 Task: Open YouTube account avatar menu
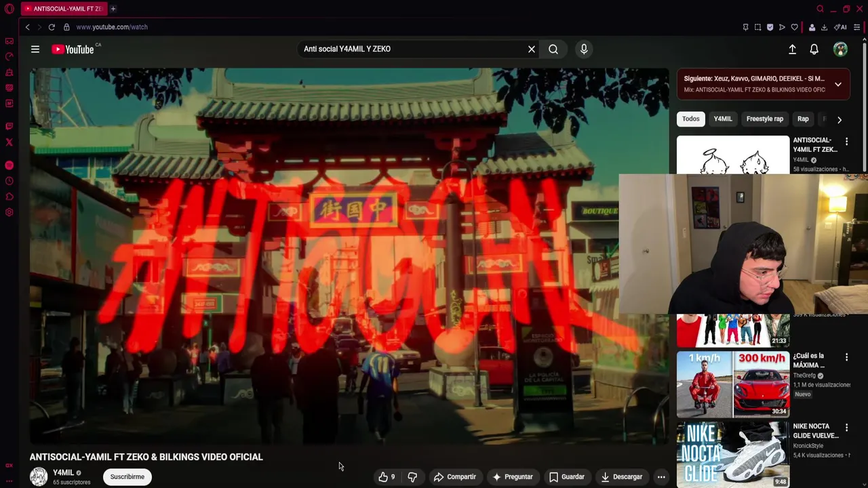[840, 49]
